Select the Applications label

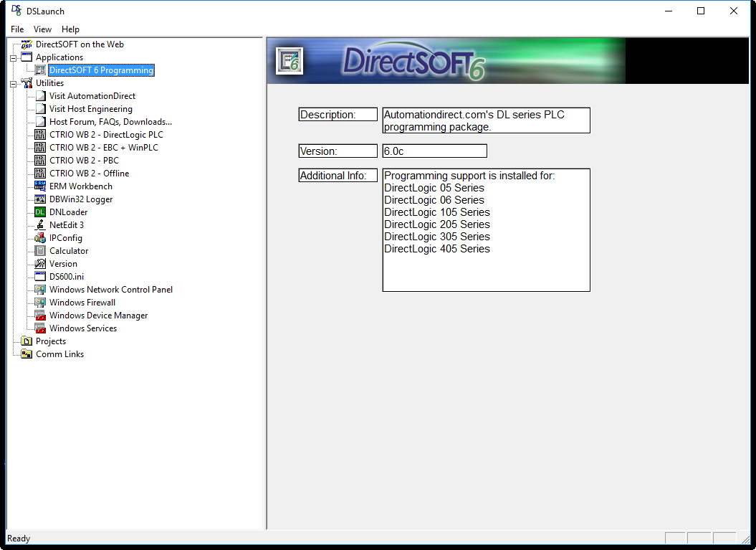(x=59, y=57)
